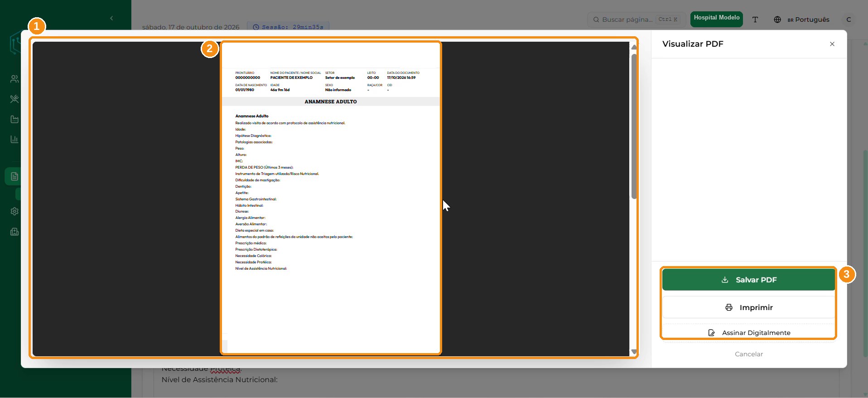Click 'Sistema Gastrointestinal:' line in PDF
Viewport: 868px width, 398px height.
(x=256, y=199)
